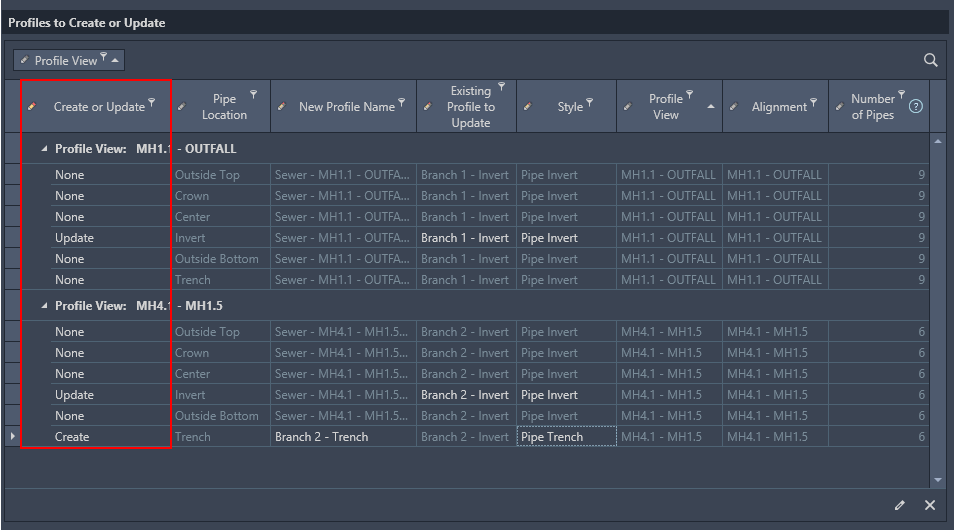Click Profile View grouping chip button

pyautogui.click(x=69, y=60)
